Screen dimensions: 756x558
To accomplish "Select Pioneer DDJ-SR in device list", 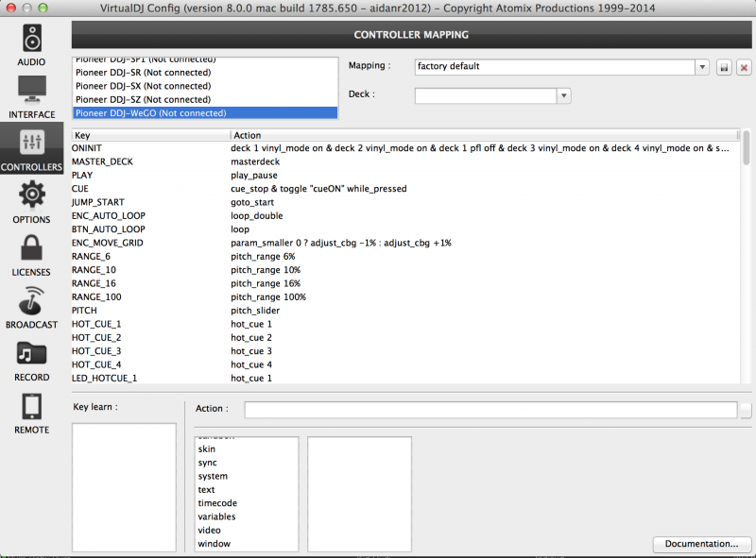I will pos(205,73).
